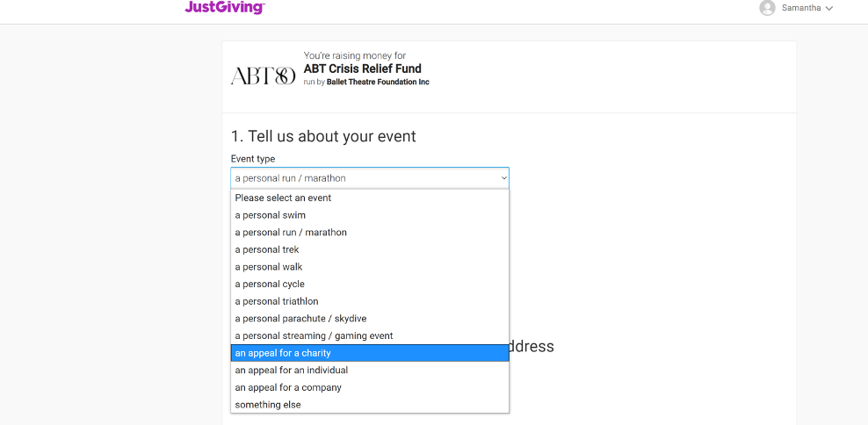Click the ABT Crisis Relief Fund title
The image size is (868, 425).
(x=363, y=68)
